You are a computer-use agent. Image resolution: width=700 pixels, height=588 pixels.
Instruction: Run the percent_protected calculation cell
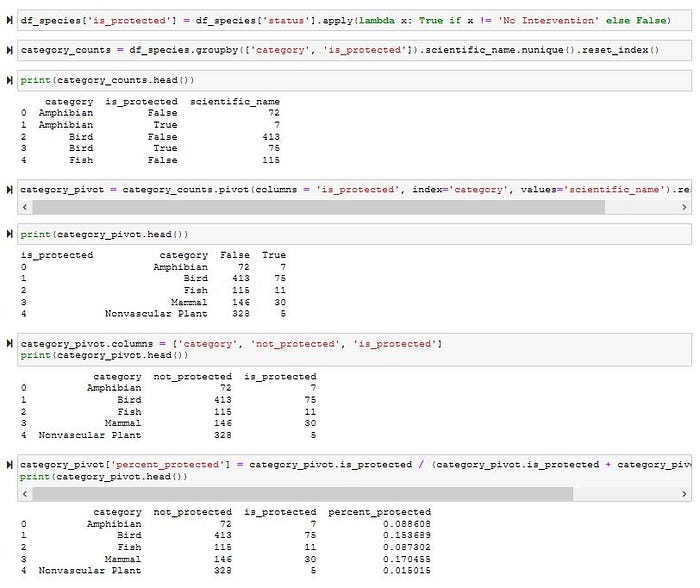[9, 465]
